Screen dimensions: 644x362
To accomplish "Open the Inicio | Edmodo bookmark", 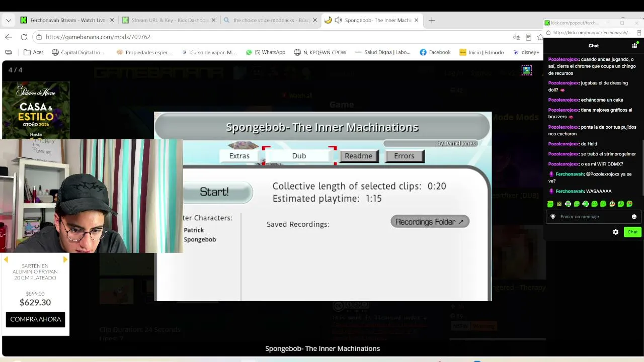I will [481, 52].
